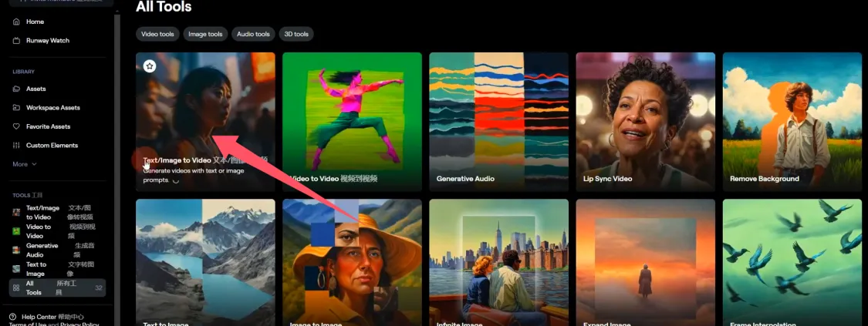Image resolution: width=868 pixels, height=326 pixels.
Task: Open Favorite Assets heart icon
Action: tap(16, 126)
